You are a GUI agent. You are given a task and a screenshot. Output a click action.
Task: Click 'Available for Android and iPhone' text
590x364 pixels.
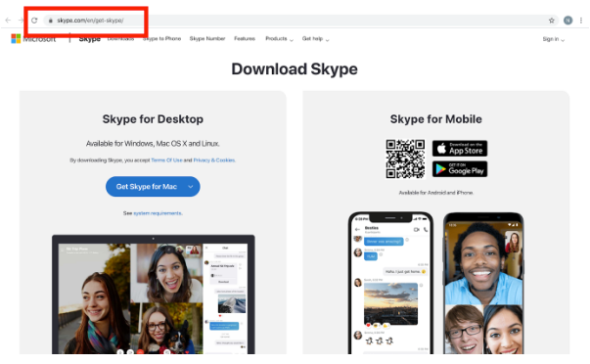click(x=435, y=193)
